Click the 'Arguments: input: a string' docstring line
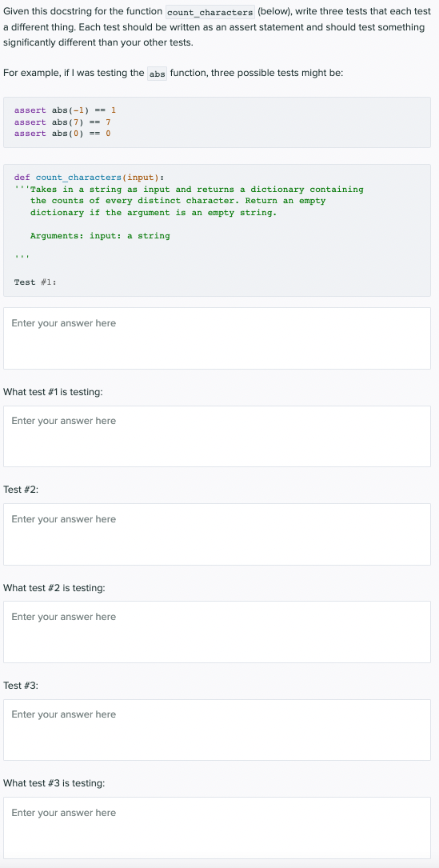The image size is (439, 868). (100, 236)
